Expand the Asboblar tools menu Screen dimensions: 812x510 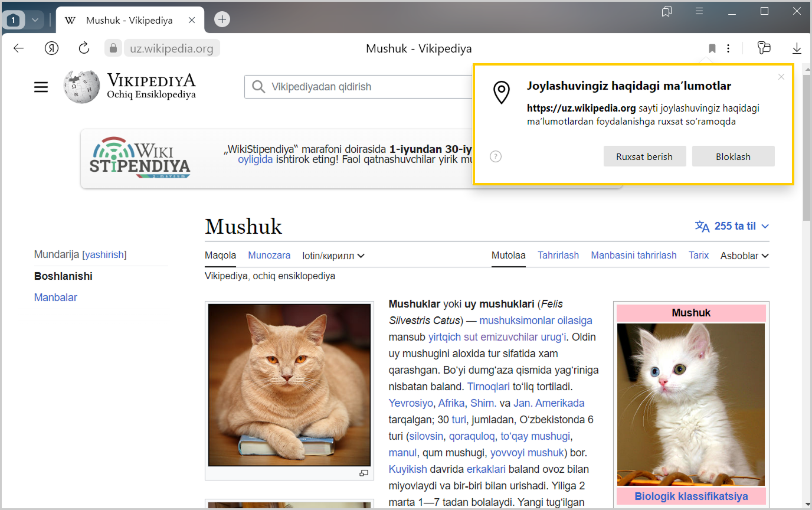744,256
